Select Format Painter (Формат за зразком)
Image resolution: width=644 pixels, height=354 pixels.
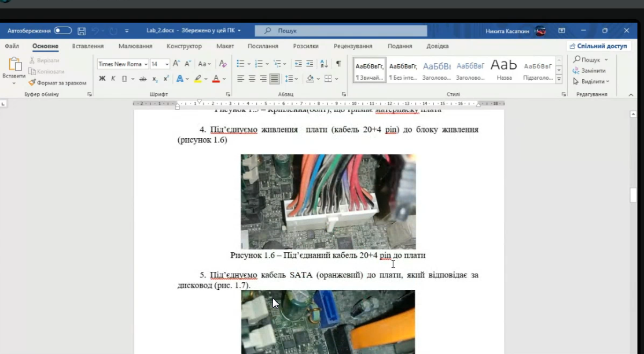coord(57,83)
